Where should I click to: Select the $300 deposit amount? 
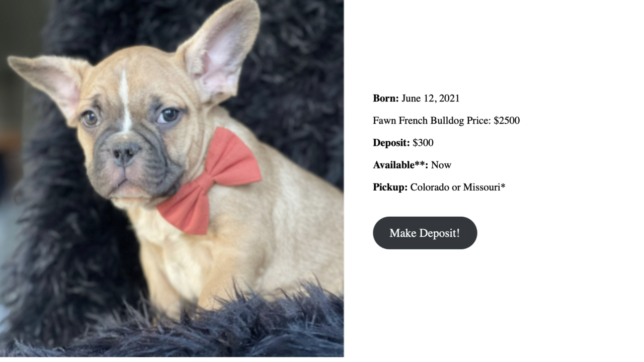tap(423, 143)
